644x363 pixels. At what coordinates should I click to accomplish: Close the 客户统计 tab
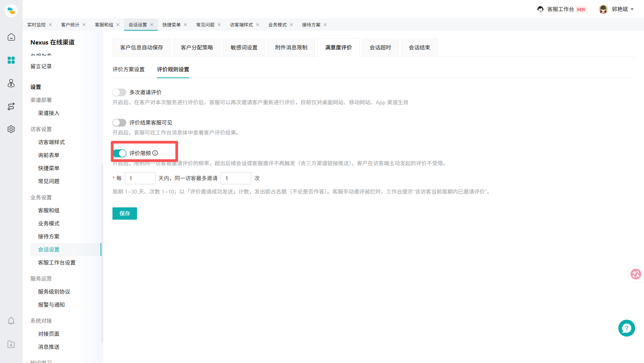tap(84, 25)
